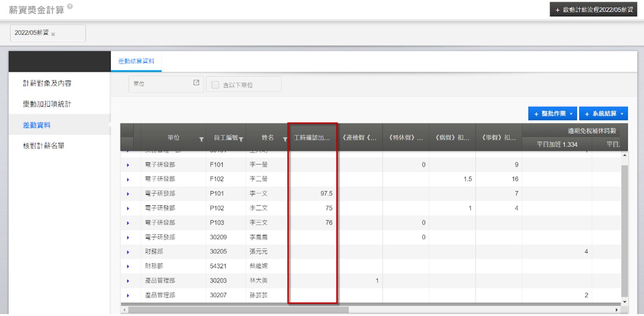Enable the 含以下單位 checkbox
The image size is (644, 316).
[x=215, y=85]
